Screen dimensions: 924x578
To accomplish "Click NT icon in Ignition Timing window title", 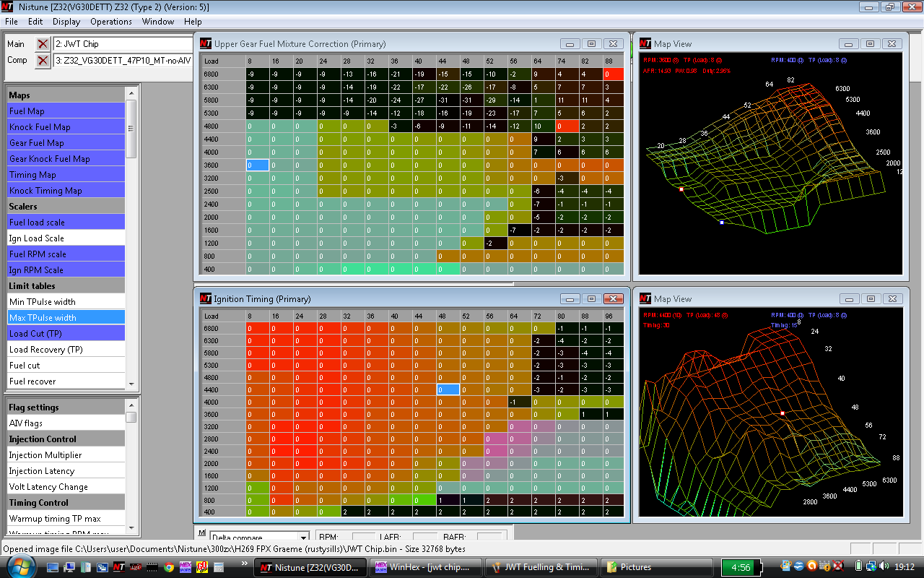I will pos(206,298).
